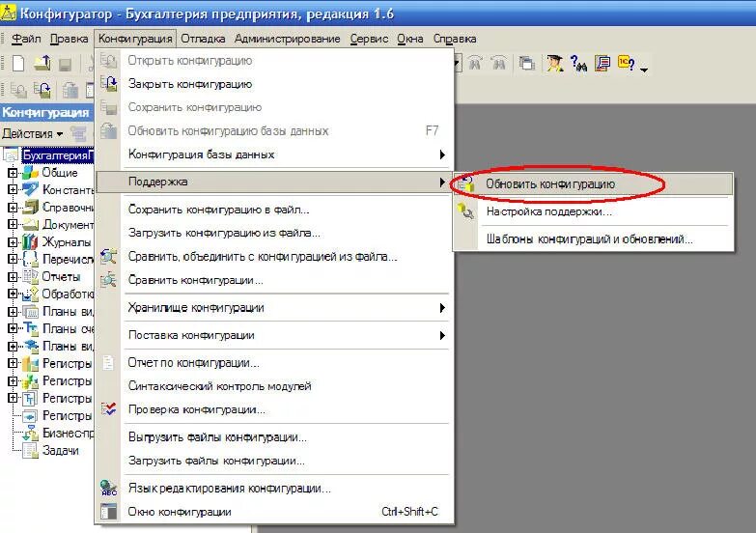756x533 pixels.
Task: Click the Журналы books icon in tree
Action: (x=30, y=241)
